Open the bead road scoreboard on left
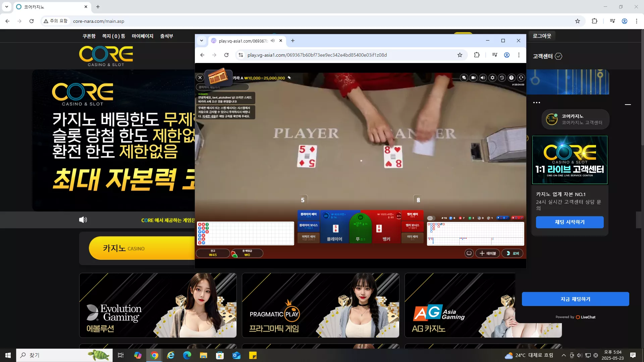Image resolution: width=644 pixels, height=362 pixels. click(x=246, y=234)
